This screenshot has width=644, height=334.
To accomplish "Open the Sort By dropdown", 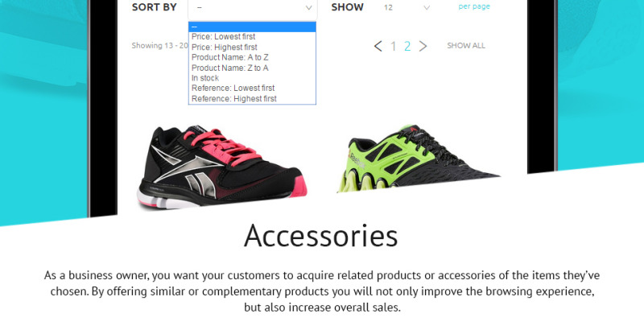I will pos(252,9).
